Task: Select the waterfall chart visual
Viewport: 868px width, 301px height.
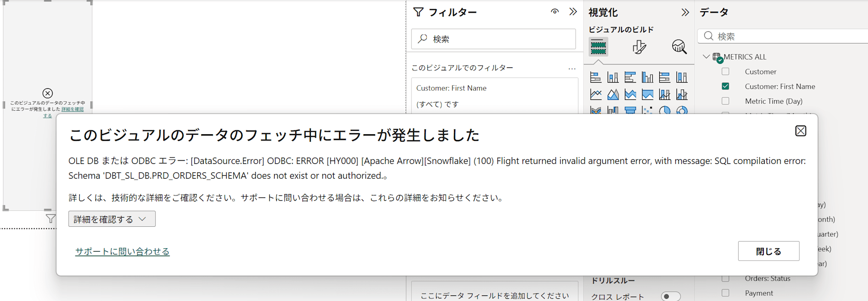Action: coord(613,110)
